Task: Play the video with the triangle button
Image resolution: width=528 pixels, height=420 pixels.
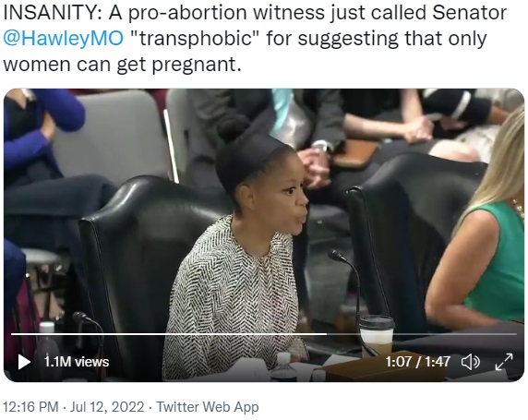Action: point(24,362)
